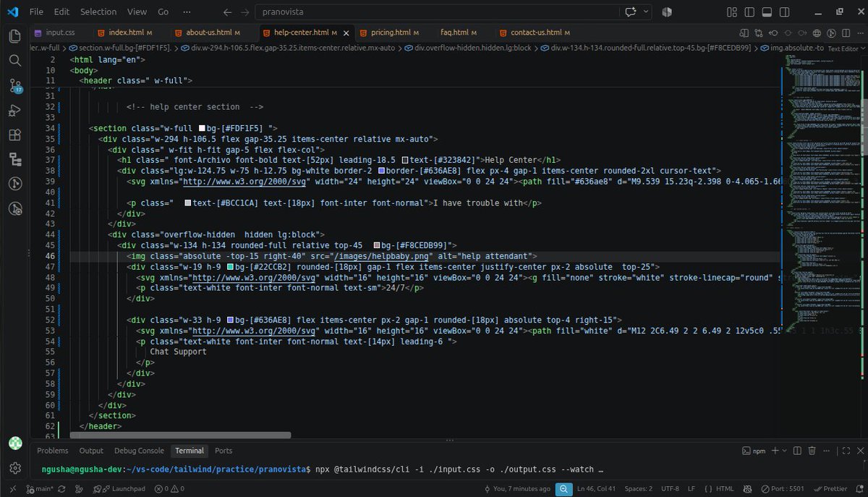Show more menu items via ellipsis
Viewport: 868px width, 497px height.
[187, 12]
